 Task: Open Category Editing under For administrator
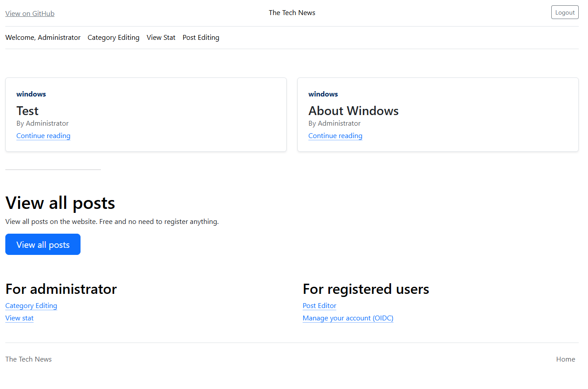pyautogui.click(x=31, y=306)
